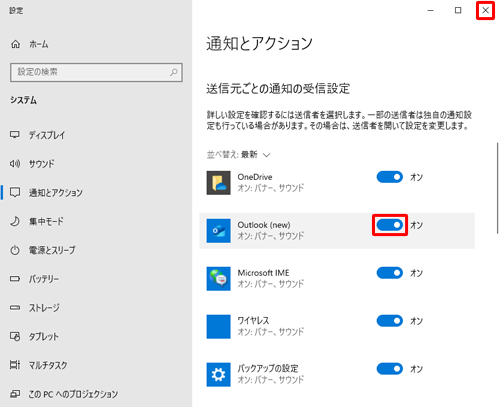Open この PC へのプロジェクション page
This screenshot has height=407, width=500.
73,394
